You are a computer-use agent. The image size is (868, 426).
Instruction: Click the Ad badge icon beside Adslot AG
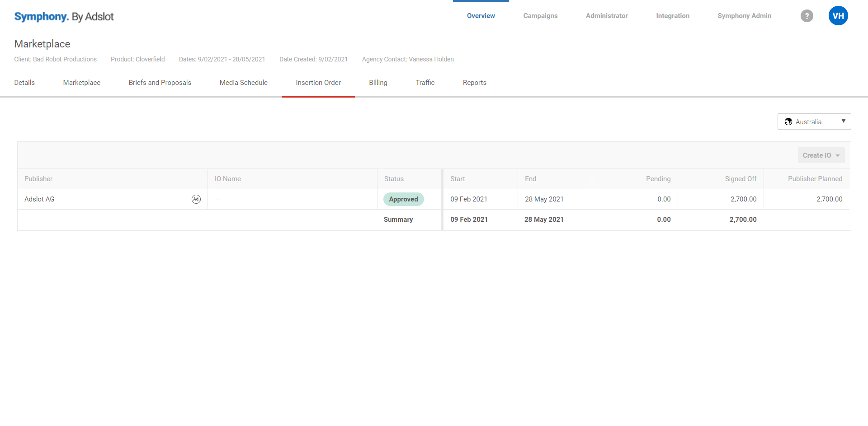tap(196, 199)
